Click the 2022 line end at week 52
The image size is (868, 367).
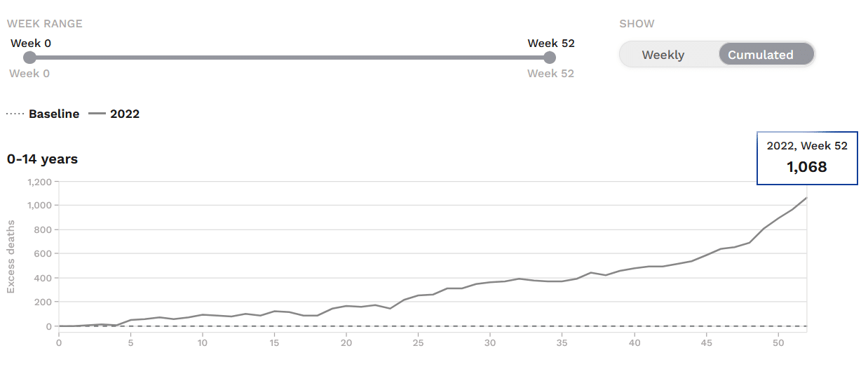(807, 197)
